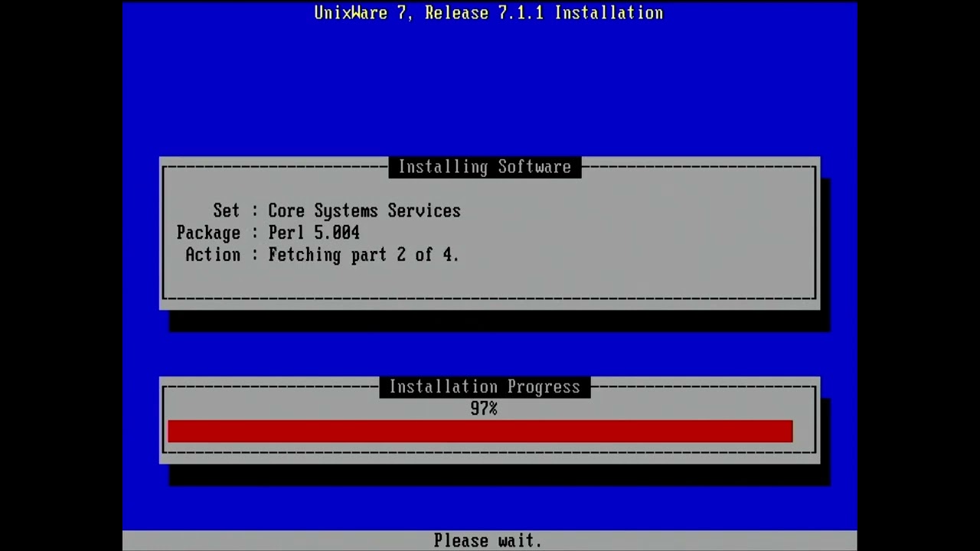Click the Action : Fetching part 2 of 4 line

coord(322,255)
